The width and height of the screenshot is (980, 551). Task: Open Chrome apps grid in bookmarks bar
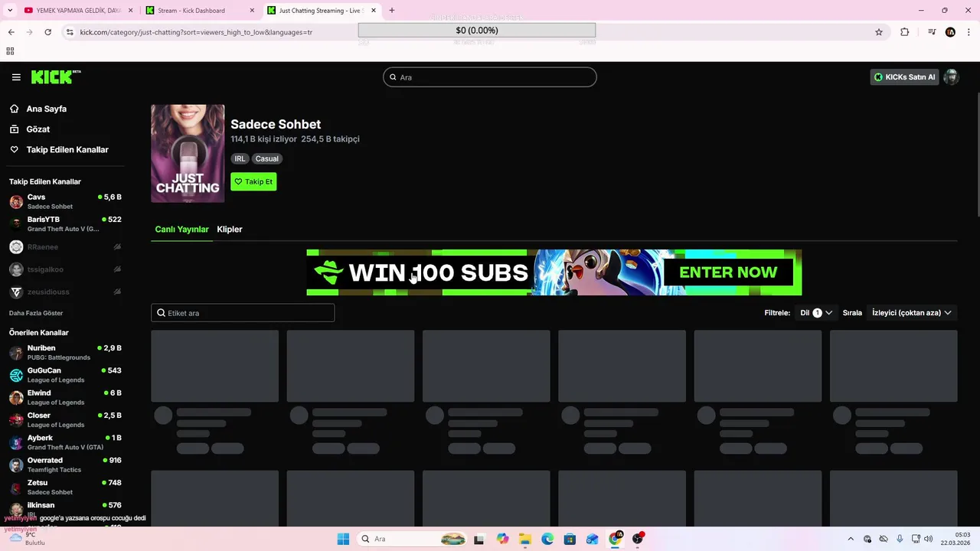coord(10,51)
